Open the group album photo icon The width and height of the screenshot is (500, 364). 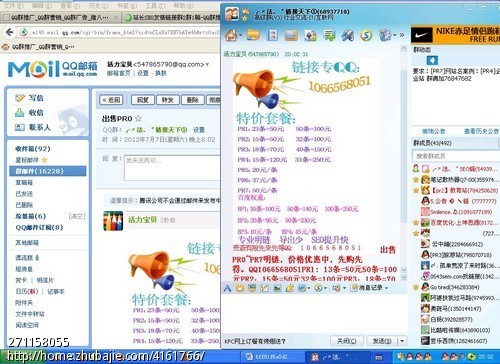click(x=291, y=35)
